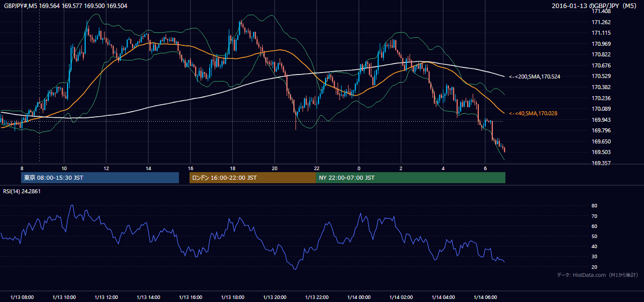Click price axis value 170.089
Screen dimensions: 644x302
pyautogui.click(x=601, y=109)
